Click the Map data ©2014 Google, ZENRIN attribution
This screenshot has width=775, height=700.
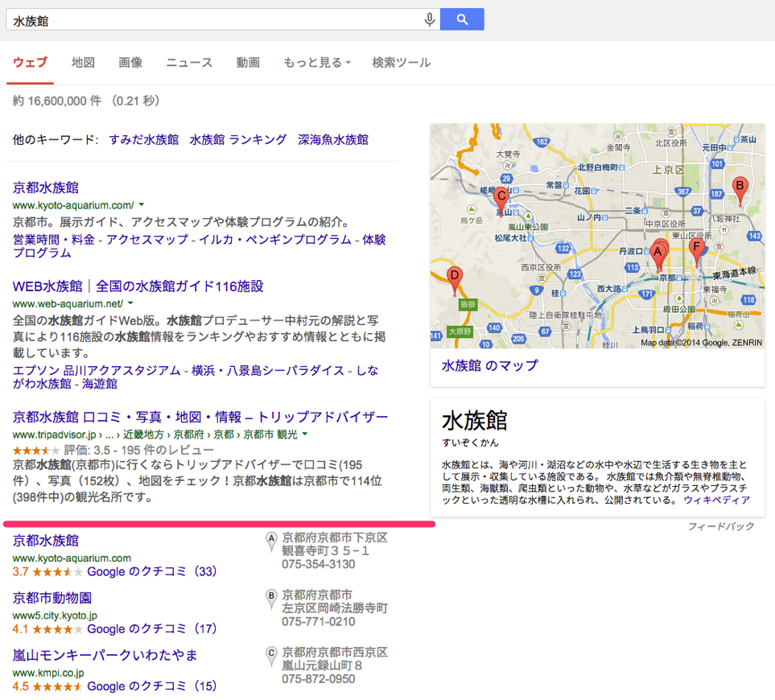[701, 342]
